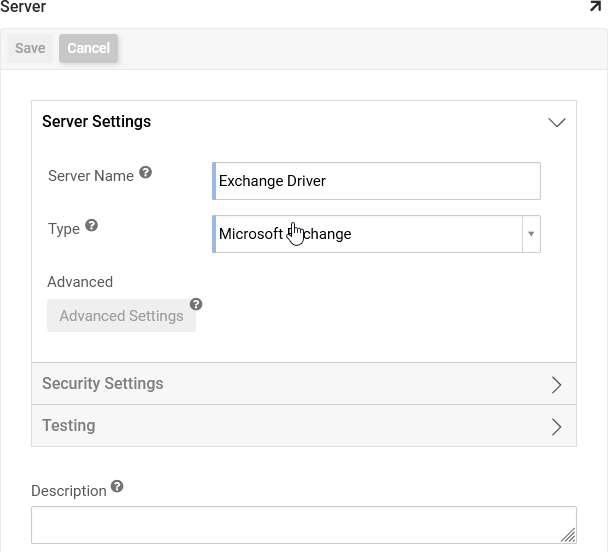Open the Security Settings section header

102,384
